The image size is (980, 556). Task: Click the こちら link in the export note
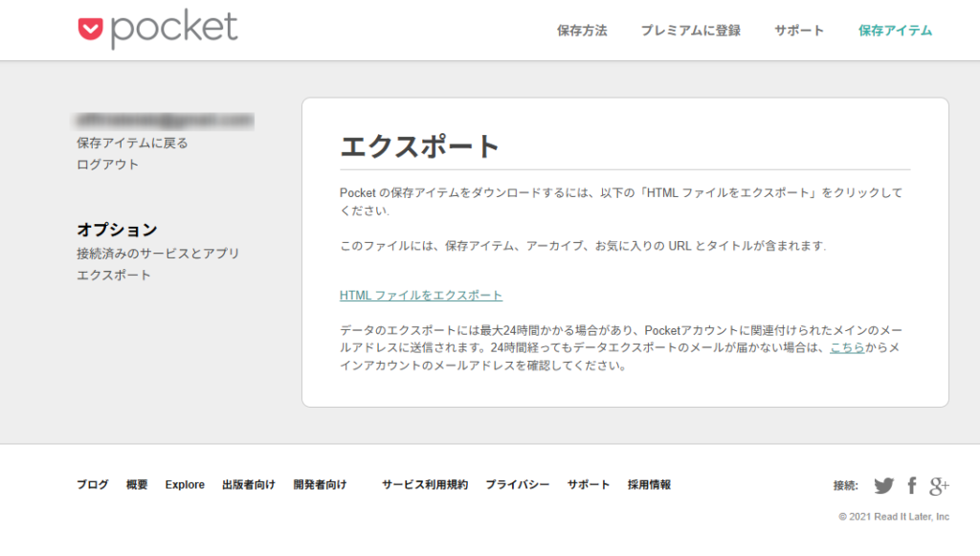click(847, 347)
